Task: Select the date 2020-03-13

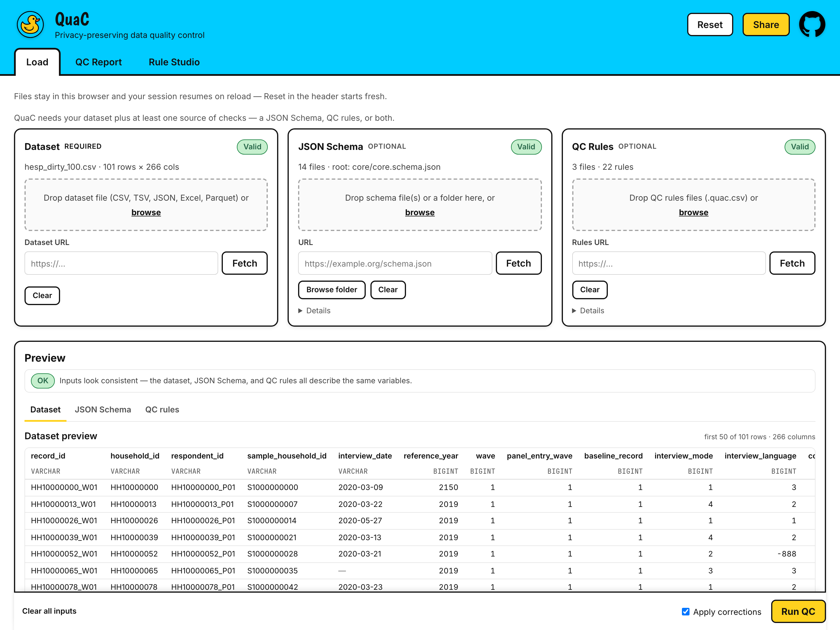Action: (x=360, y=538)
